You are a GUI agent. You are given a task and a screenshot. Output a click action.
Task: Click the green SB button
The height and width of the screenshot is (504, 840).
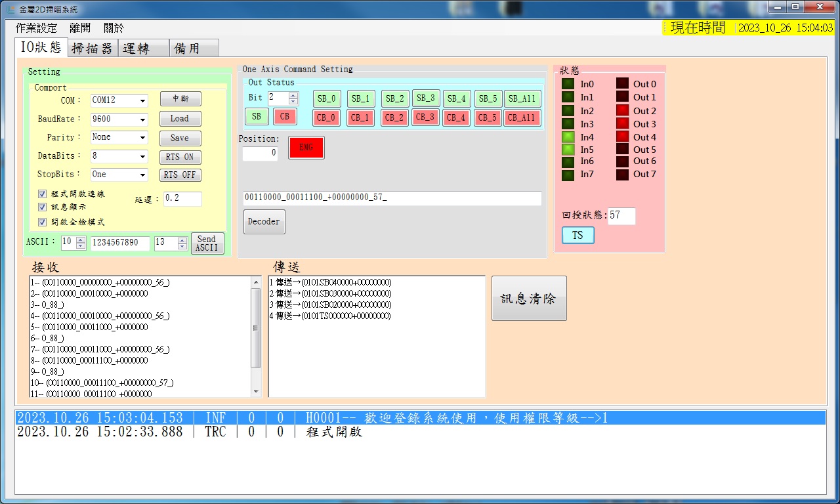[257, 117]
